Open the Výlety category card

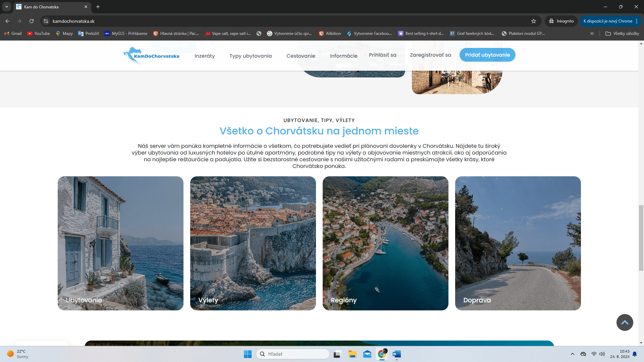click(253, 243)
